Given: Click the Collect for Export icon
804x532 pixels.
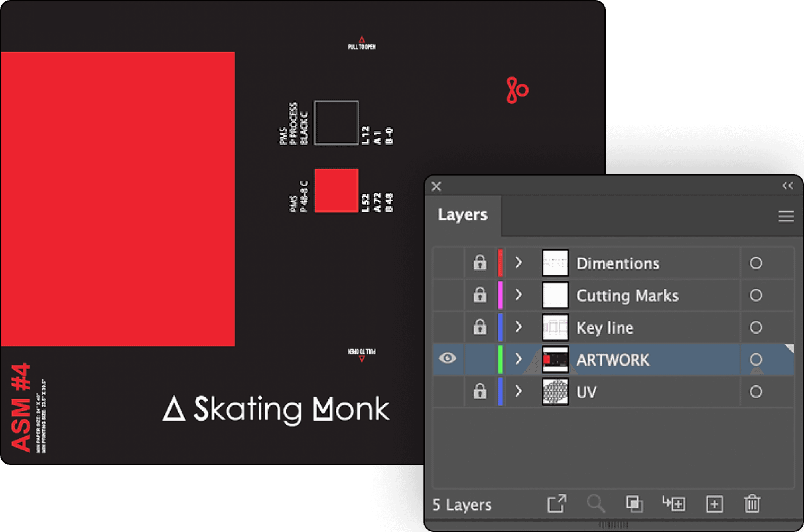Looking at the screenshot, I should point(556,504).
